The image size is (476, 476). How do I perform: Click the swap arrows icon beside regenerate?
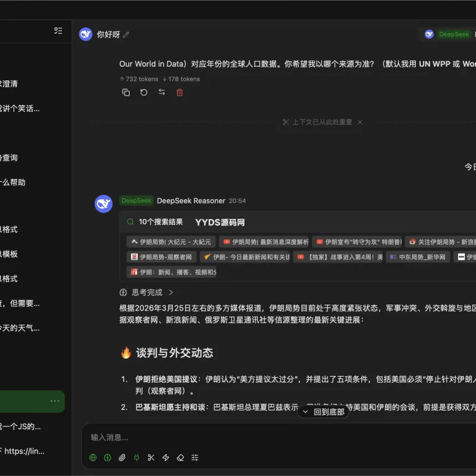click(162, 92)
